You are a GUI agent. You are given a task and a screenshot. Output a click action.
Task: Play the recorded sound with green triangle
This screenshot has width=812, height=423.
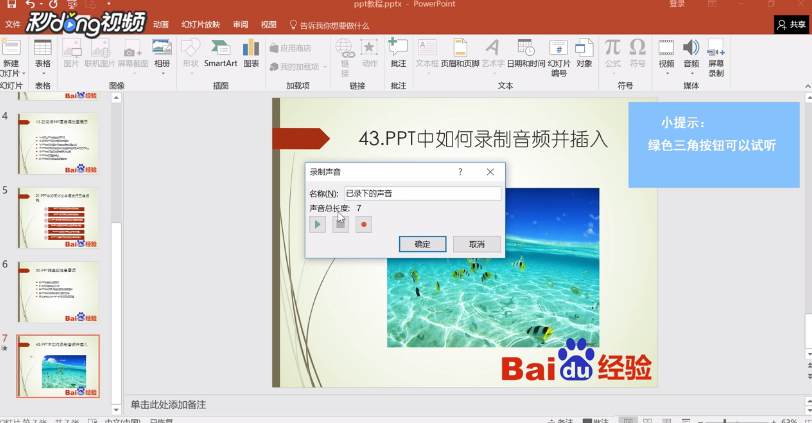coord(317,225)
